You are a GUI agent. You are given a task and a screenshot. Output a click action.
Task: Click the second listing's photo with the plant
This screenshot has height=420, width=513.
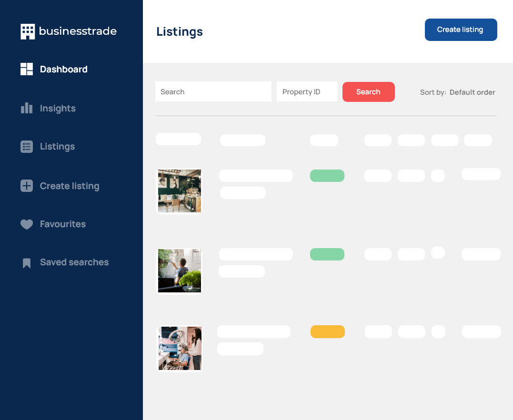click(180, 270)
